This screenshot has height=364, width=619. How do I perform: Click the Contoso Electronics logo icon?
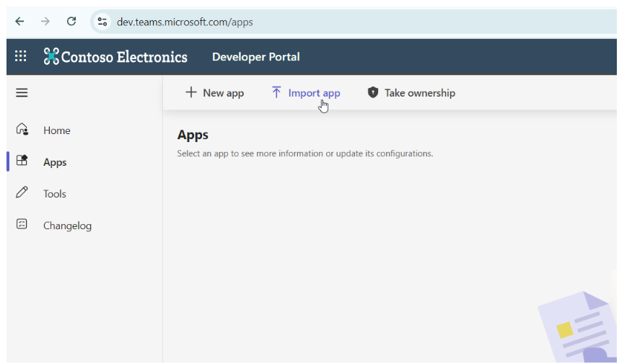click(x=51, y=56)
